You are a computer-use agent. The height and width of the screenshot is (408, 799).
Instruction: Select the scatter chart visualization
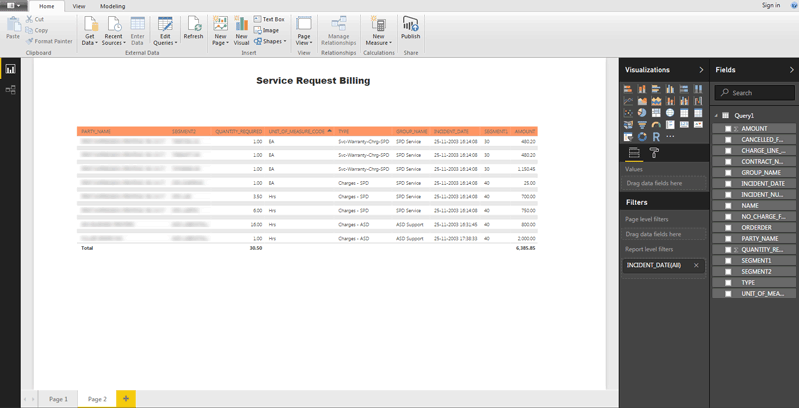[x=628, y=113]
